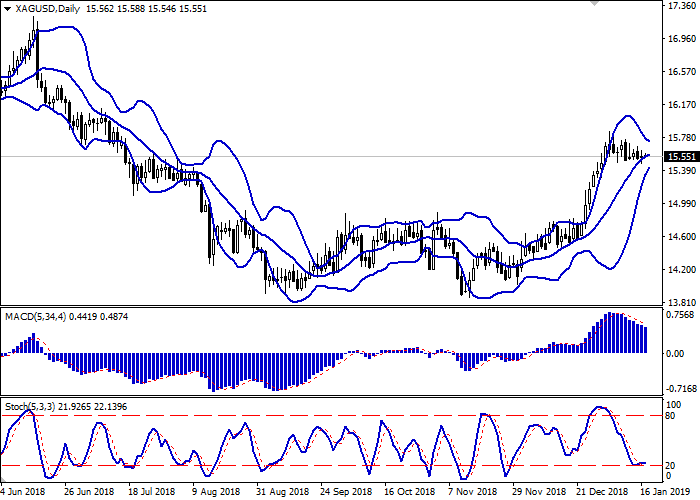This screenshot has width=700, height=500.
Task: Click the 9 Aug 2018 date label
Action: point(217,492)
